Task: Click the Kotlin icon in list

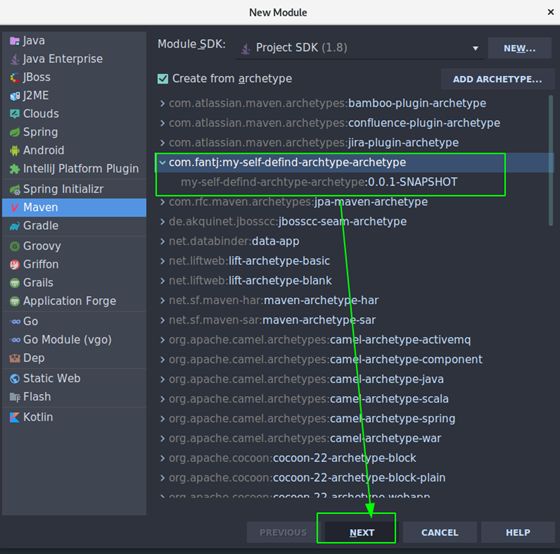Action: (x=15, y=417)
